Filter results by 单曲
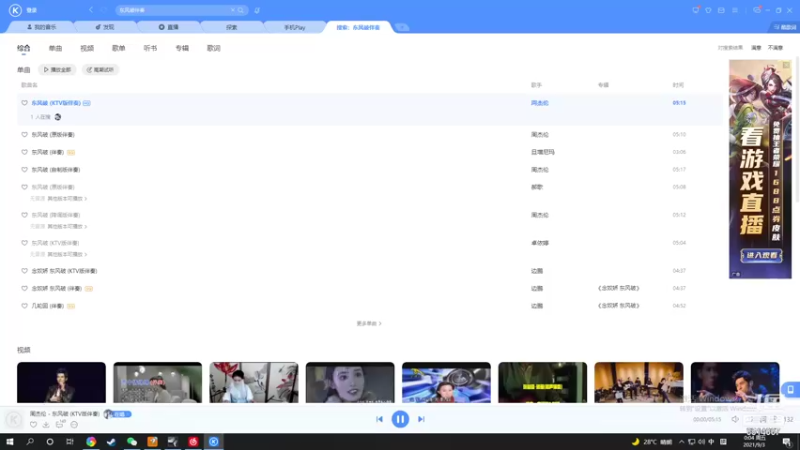The height and width of the screenshot is (450, 800). point(55,48)
